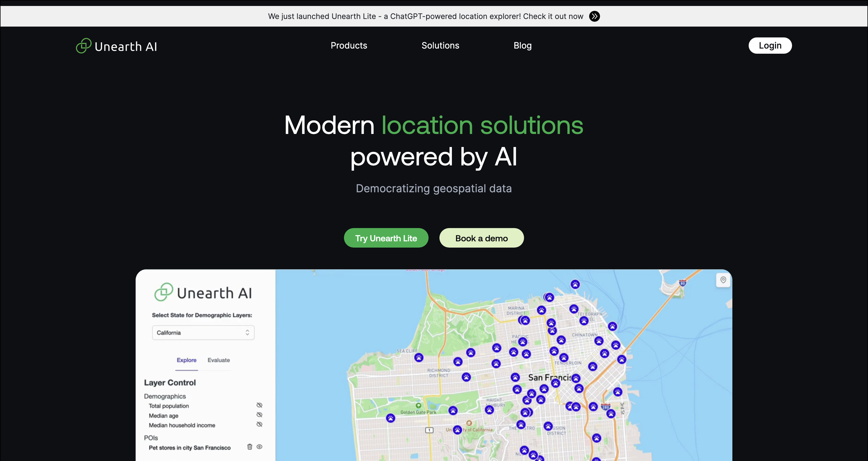Click the Try Unearth Lite button
The width and height of the screenshot is (868, 461).
tap(386, 238)
